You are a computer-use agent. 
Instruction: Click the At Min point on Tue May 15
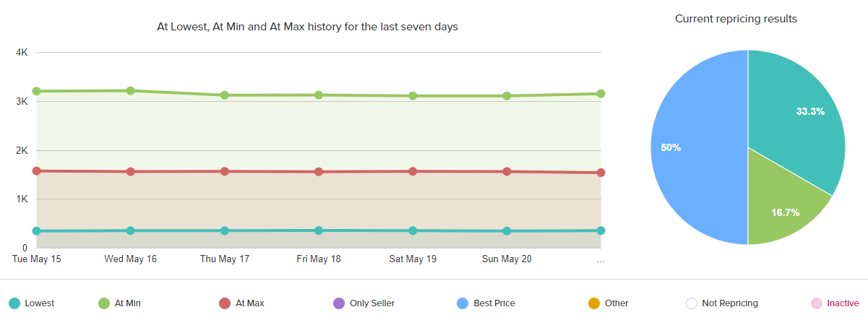tap(36, 91)
